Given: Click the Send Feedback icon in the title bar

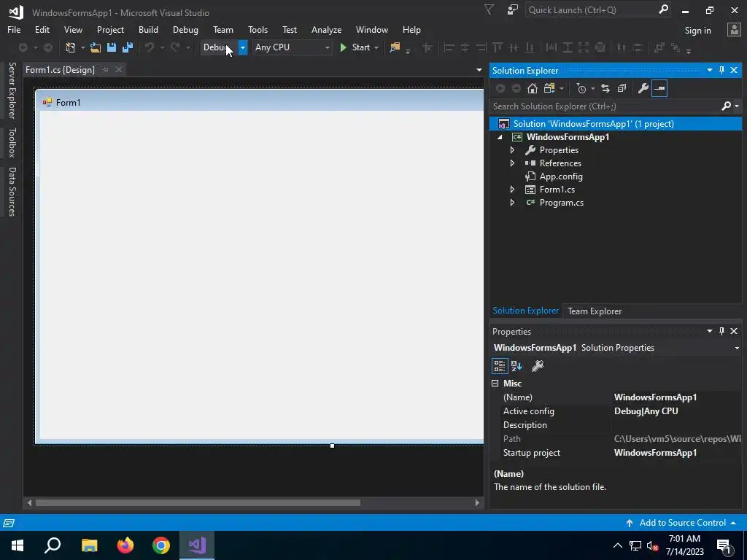Looking at the screenshot, I should [513, 9].
